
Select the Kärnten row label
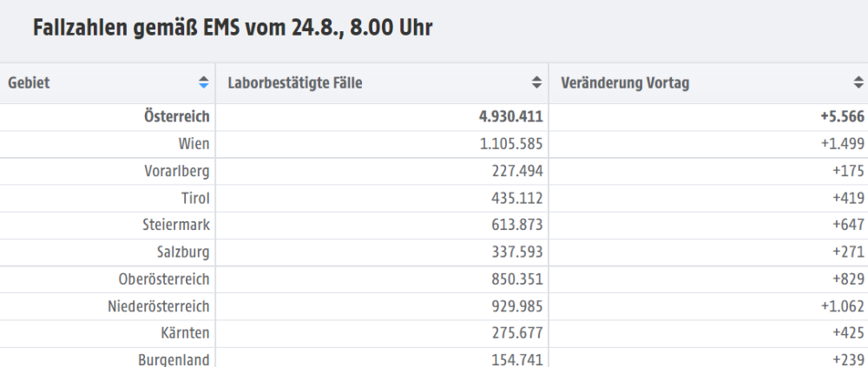click(186, 333)
